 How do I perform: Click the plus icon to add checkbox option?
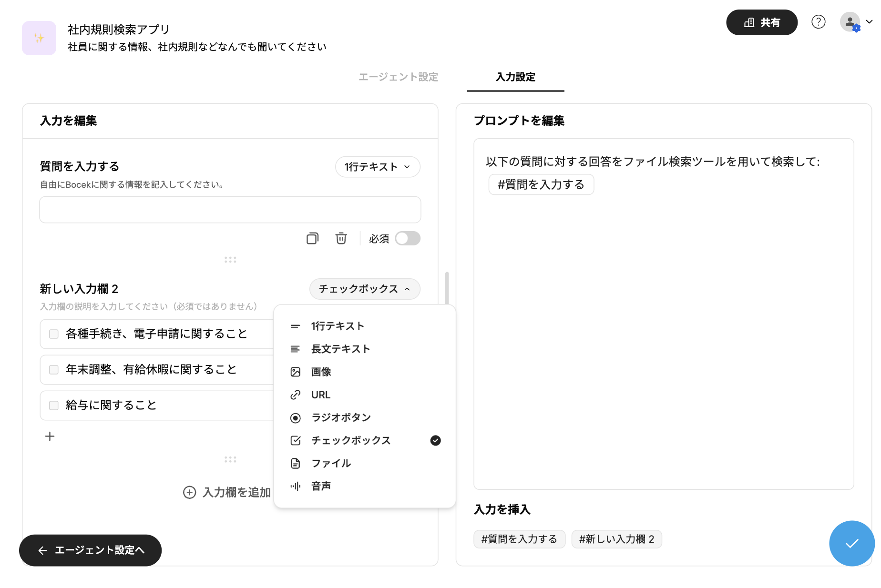pyautogui.click(x=50, y=436)
